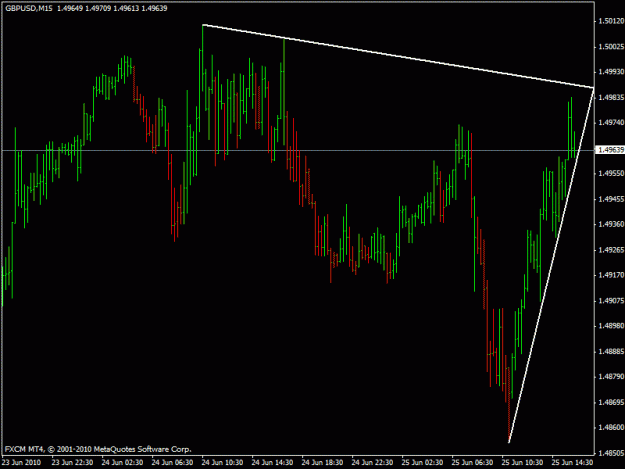
Task: Click the 24 Jun 06:30 time label
Action: (x=173, y=463)
